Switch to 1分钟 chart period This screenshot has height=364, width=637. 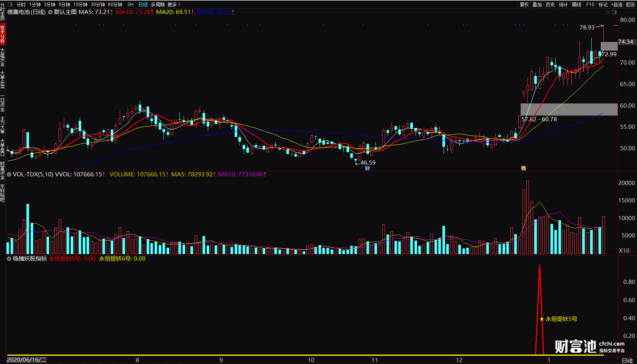tap(35, 5)
